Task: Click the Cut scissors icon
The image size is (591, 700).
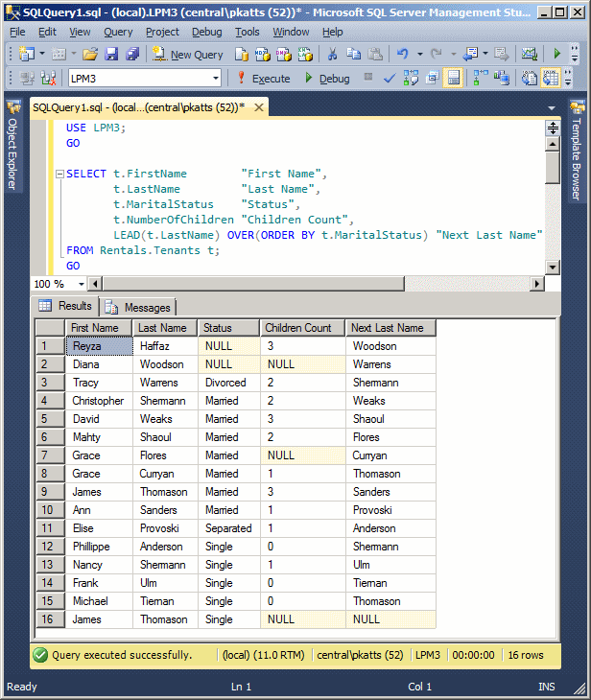Action: (x=332, y=55)
